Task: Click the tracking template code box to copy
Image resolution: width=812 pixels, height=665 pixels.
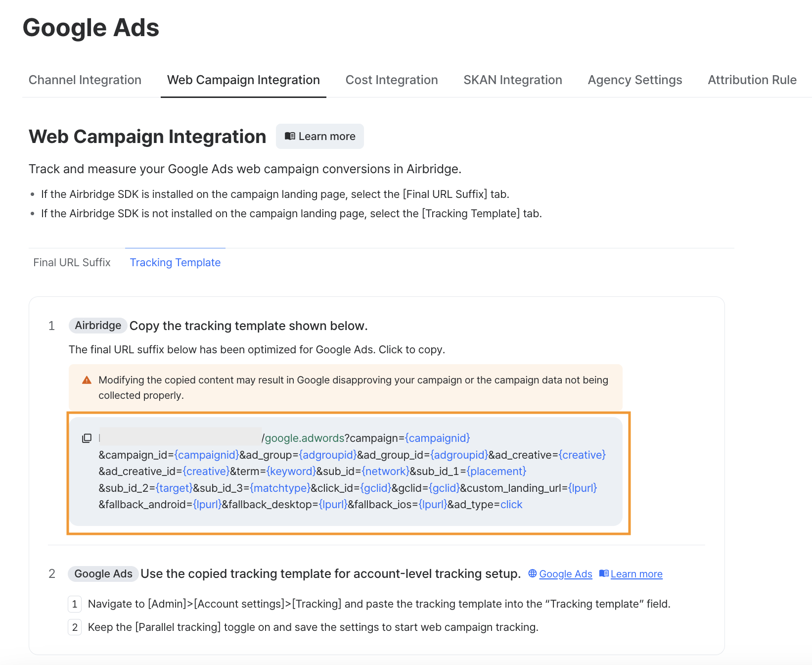Action: 346,472
